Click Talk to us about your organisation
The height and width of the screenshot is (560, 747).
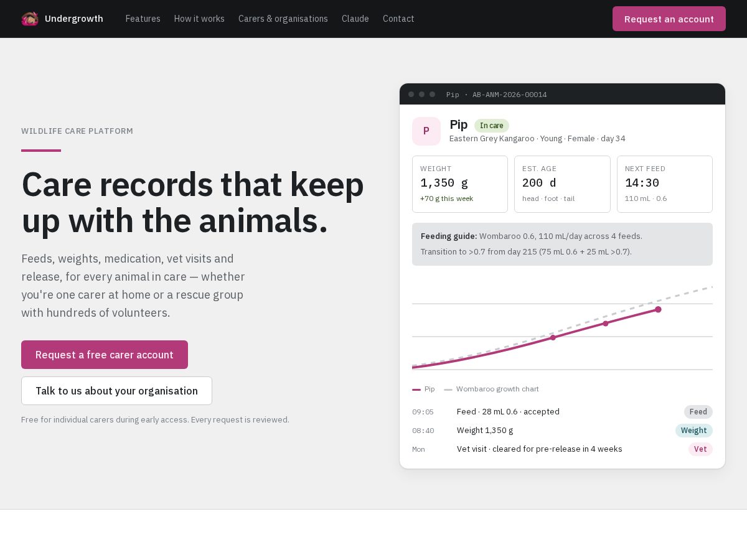(x=116, y=391)
